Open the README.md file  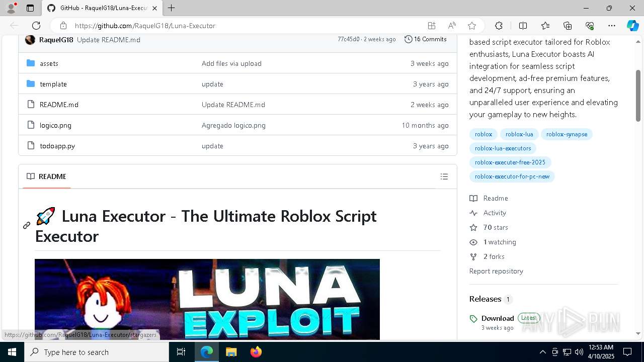59,105
